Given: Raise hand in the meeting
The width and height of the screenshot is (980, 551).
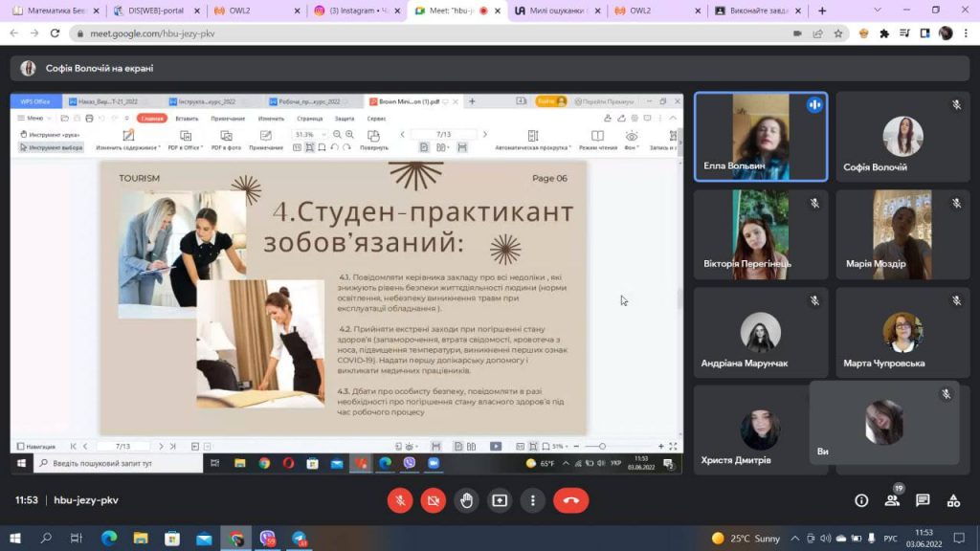Looking at the screenshot, I should (466, 500).
